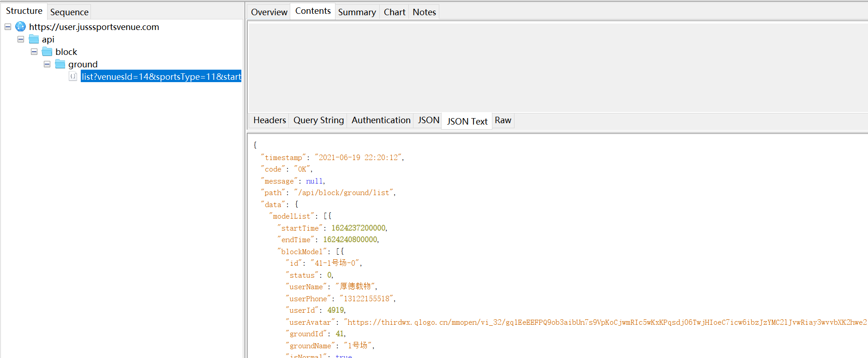Switch to the JSON tree tab
The image size is (868, 358).
click(428, 120)
